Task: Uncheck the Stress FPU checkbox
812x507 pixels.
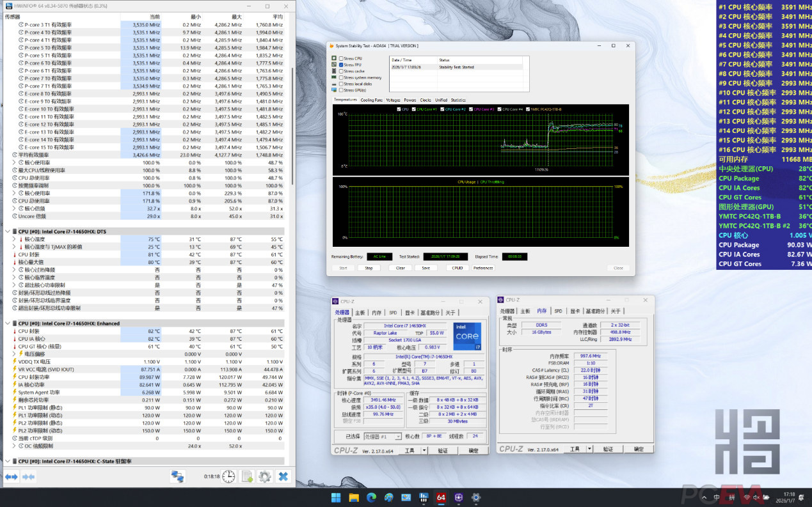Action: point(341,65)
